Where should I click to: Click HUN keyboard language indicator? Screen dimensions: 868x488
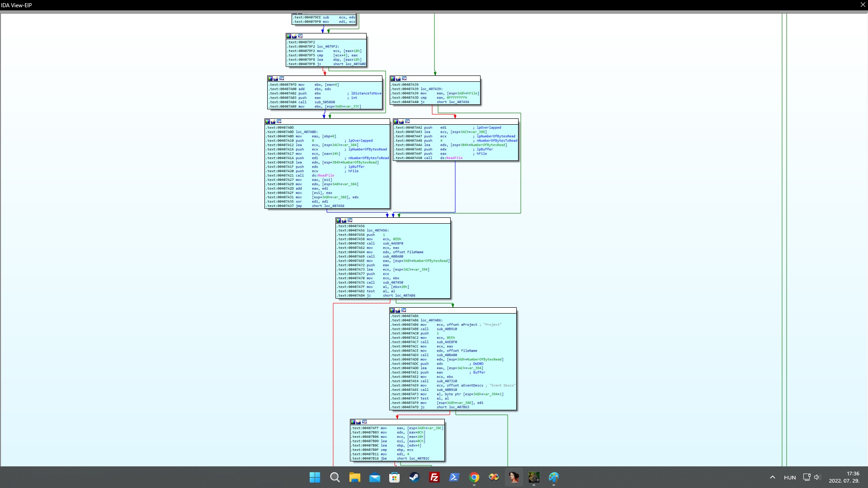tap(790, 478)
